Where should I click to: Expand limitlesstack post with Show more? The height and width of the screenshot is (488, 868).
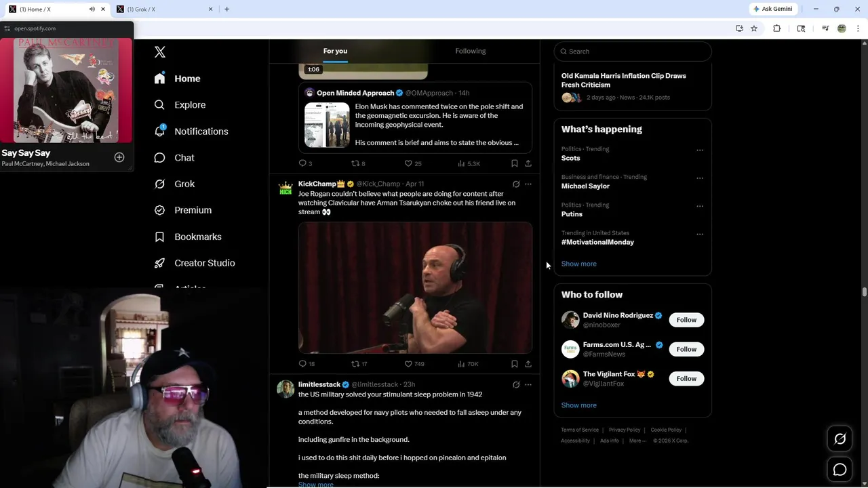coord(315,485)
